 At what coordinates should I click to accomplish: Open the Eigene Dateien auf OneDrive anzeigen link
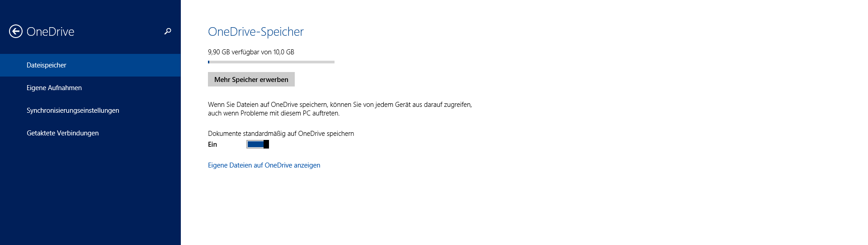tap(264, 165)
